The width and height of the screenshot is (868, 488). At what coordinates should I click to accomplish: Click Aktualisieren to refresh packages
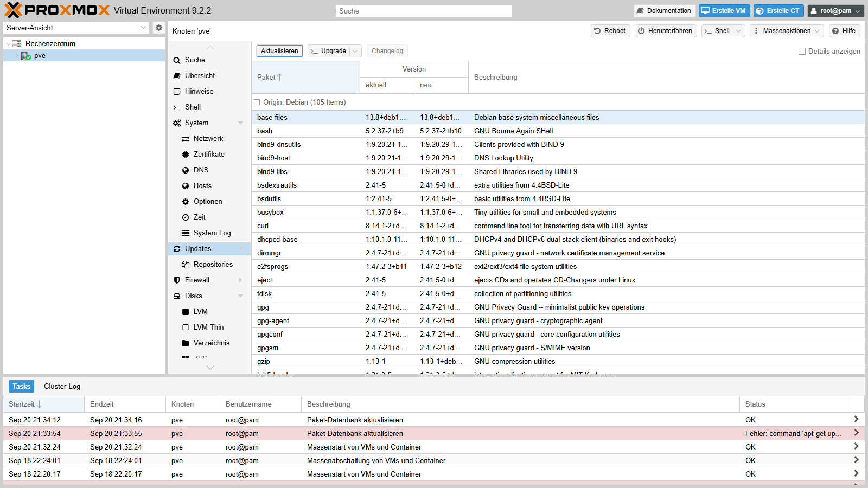click(x=279, y=51)
